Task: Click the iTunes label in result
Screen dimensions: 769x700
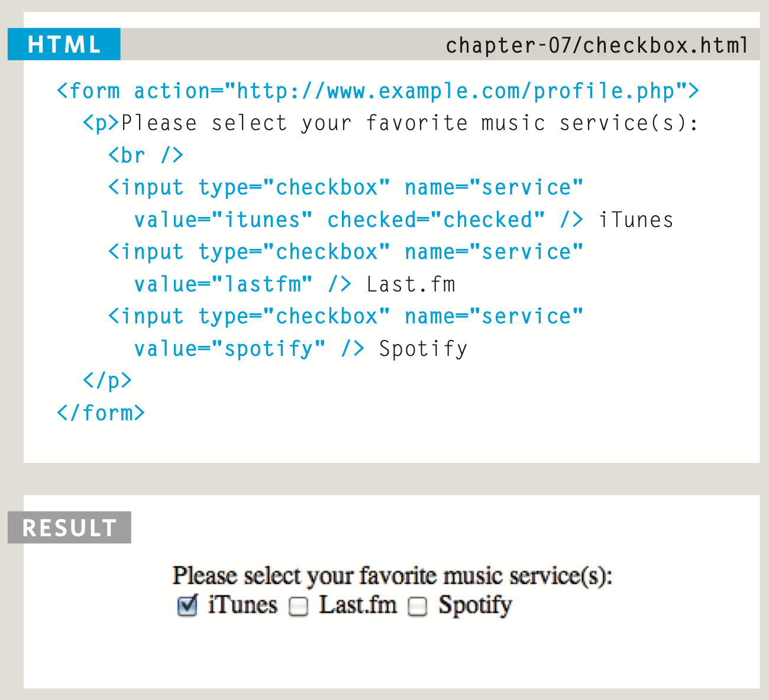Action: (243, 605)
